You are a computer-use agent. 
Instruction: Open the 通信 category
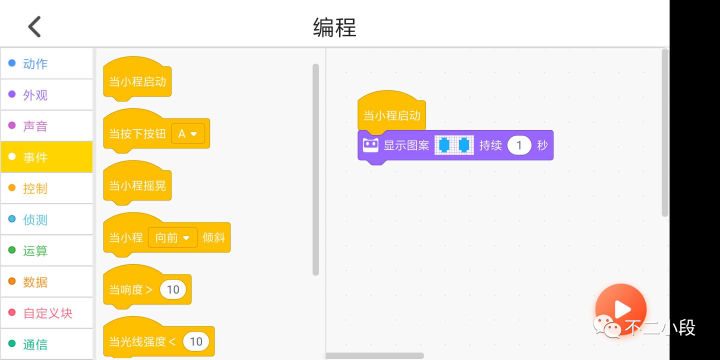46,344
